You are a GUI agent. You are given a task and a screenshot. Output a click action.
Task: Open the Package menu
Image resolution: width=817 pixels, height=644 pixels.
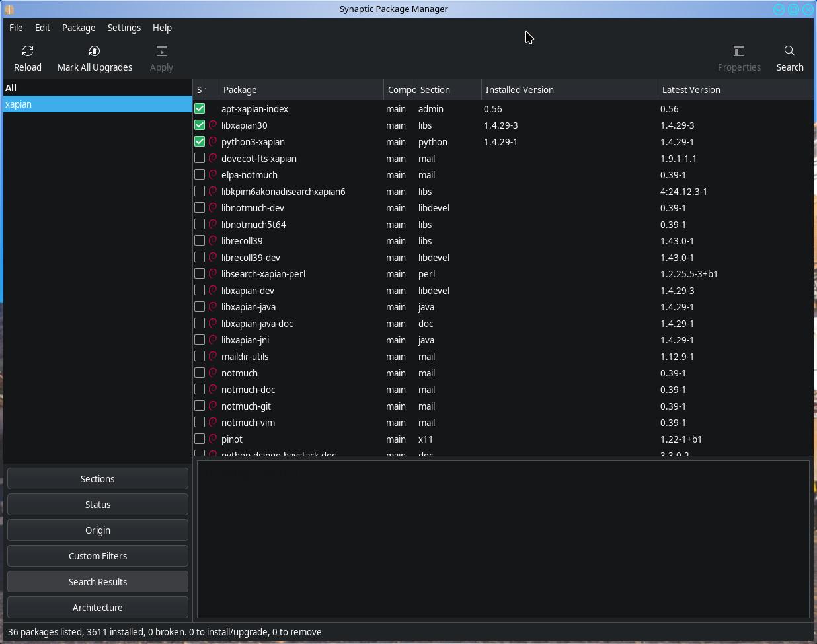79,28
